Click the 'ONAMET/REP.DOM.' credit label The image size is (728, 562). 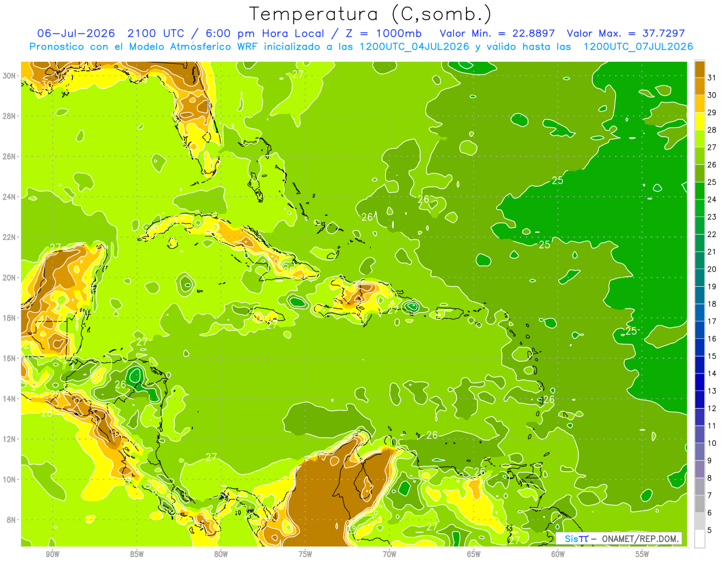(x=641, y=539)
